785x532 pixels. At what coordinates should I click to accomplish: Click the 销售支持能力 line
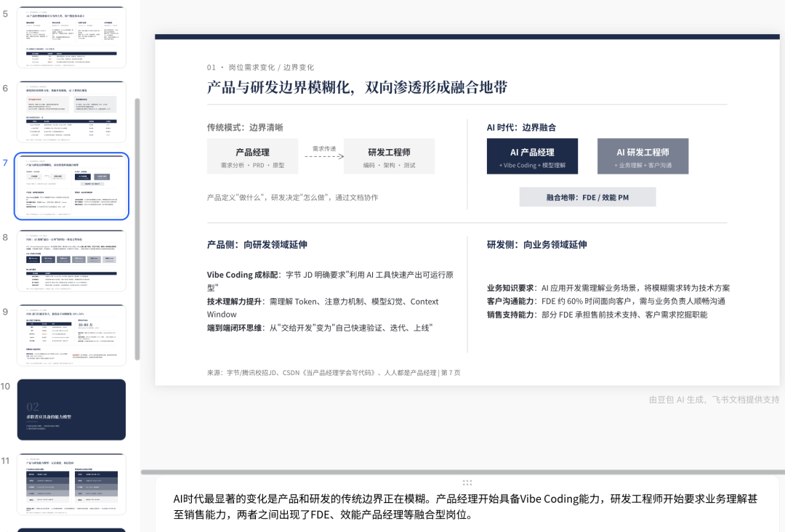[597, 314]
